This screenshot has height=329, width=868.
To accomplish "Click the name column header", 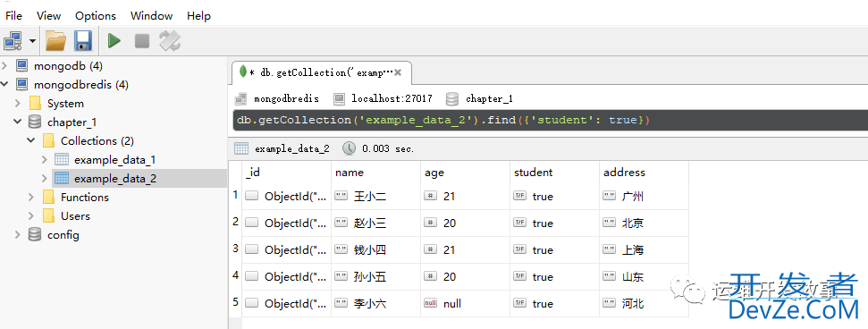I will 375,173.
